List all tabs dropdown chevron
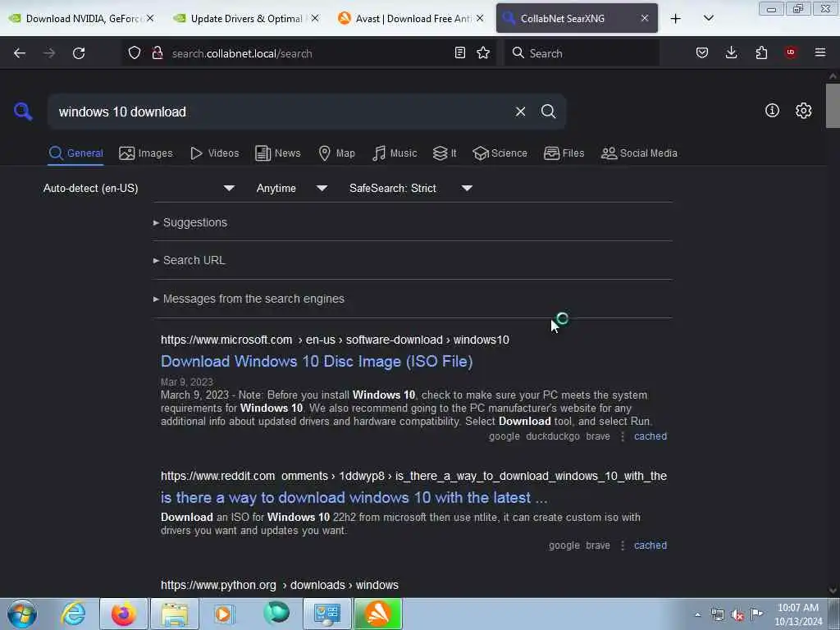The image size is (840, 630). point(708,18)
